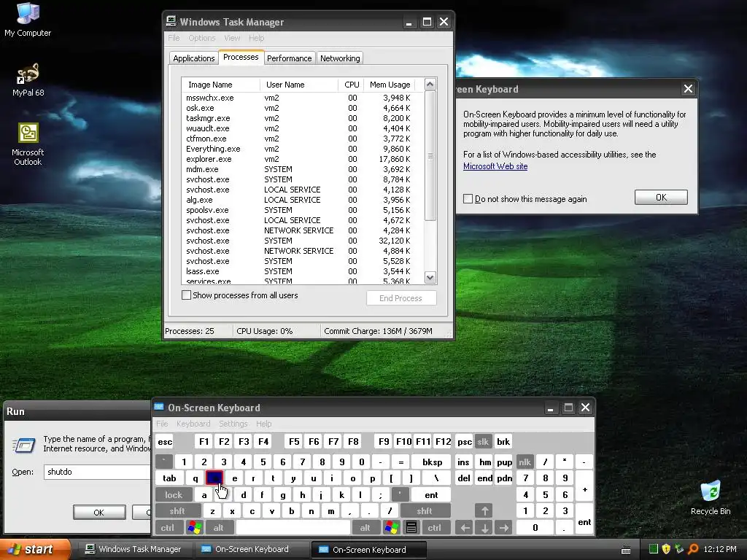
Task: Toggle the left ctrl key
Action: coord(167,528)
